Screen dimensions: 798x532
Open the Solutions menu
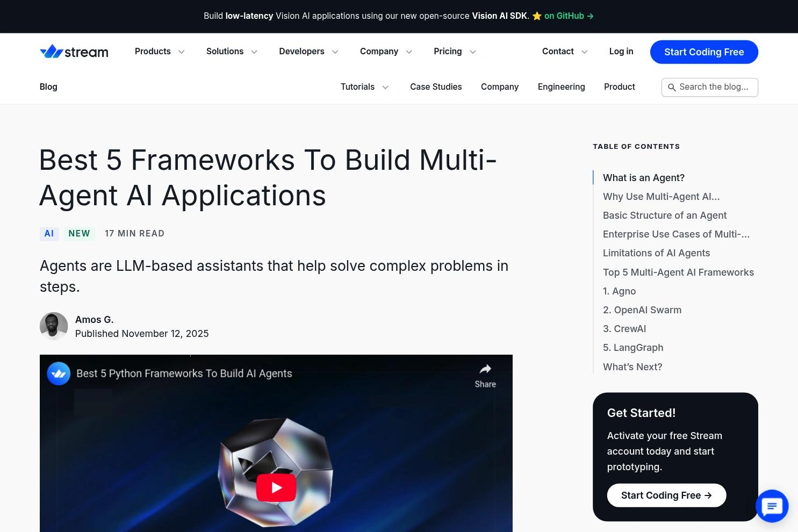225,52
